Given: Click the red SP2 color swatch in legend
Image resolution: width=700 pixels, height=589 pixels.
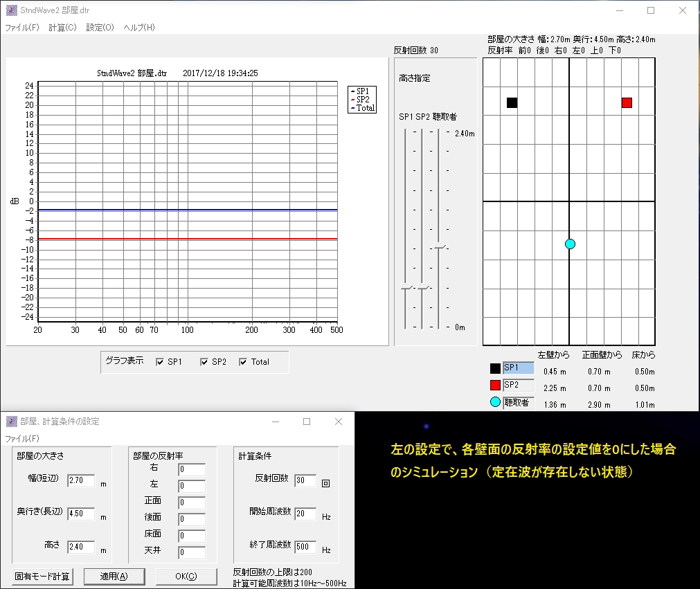Looking at the screenshot, I should [495, 385].
